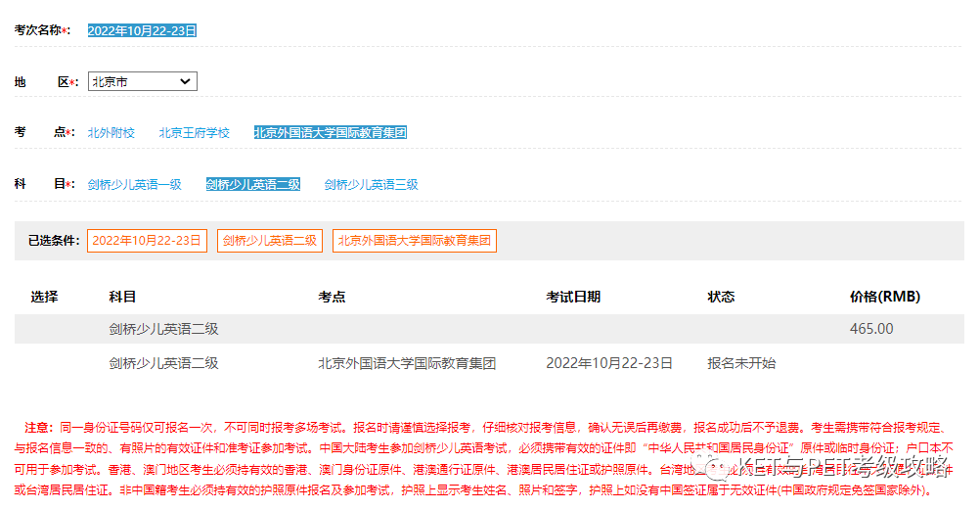This screenshot has width=980, height=510.
Task: Remove 剑桥少儿英语二级 selected condition tag
Action: 270,241
